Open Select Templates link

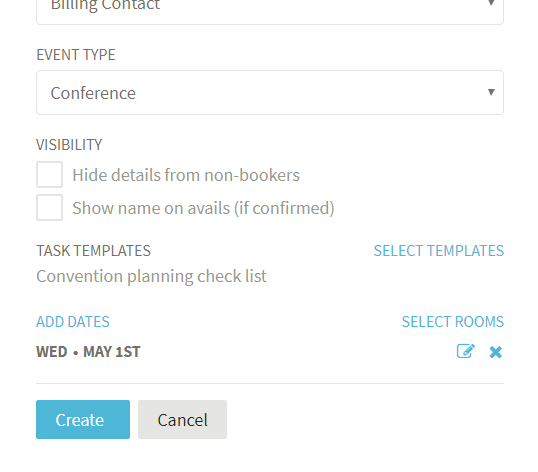[439, 251]
